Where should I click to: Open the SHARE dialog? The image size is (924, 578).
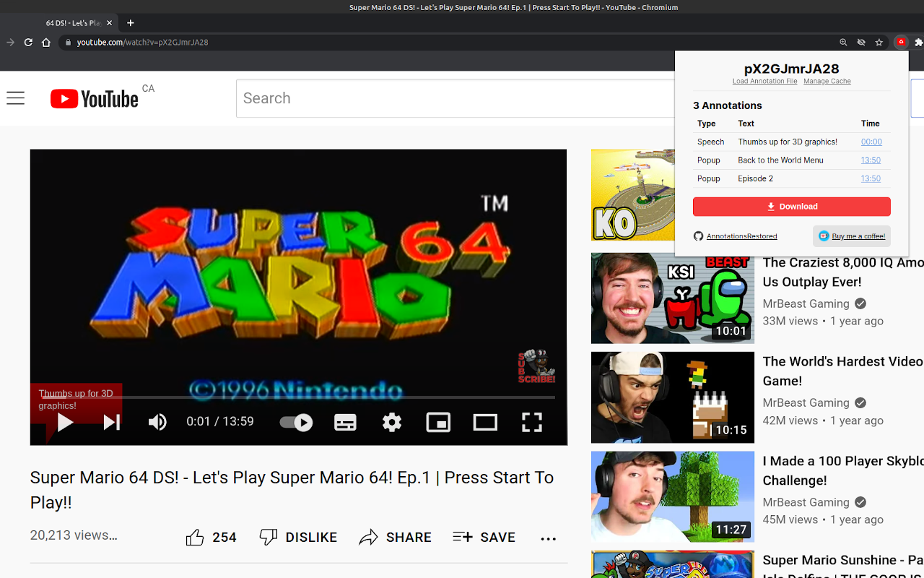click(x=395, y=538)
